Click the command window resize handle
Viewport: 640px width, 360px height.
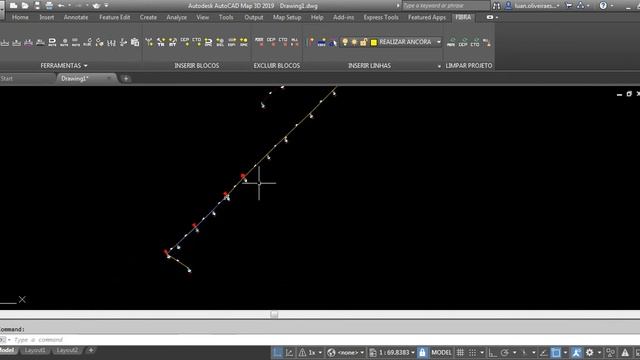tap(274, 315)
